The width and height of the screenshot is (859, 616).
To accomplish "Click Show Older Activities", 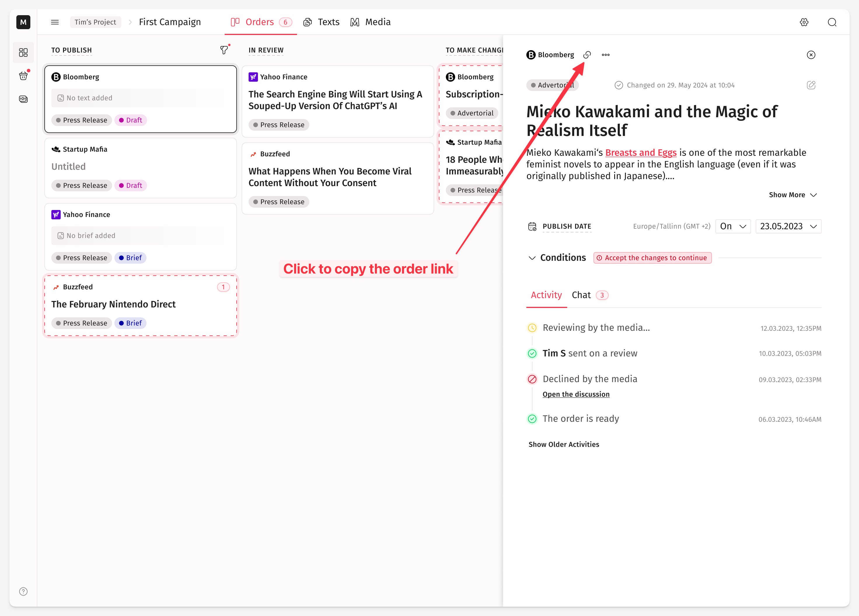I will (564, 444).
